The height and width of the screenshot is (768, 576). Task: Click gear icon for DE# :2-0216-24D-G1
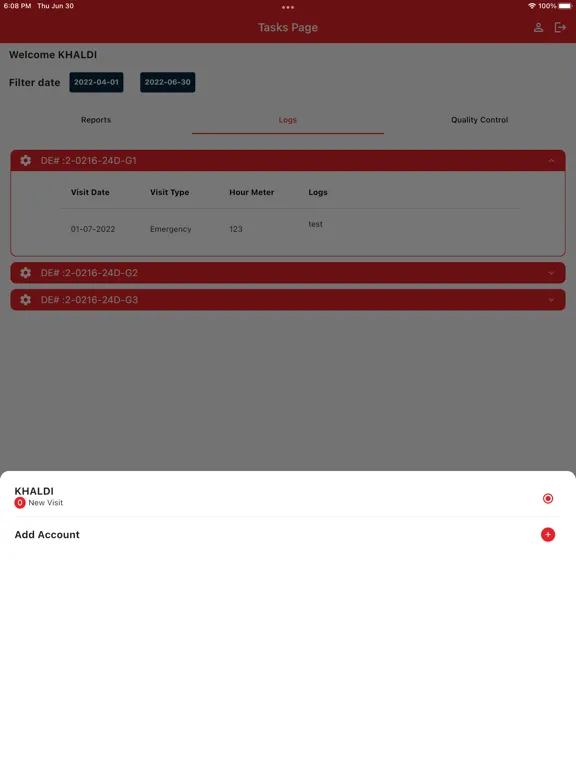[x=25, y=160]
